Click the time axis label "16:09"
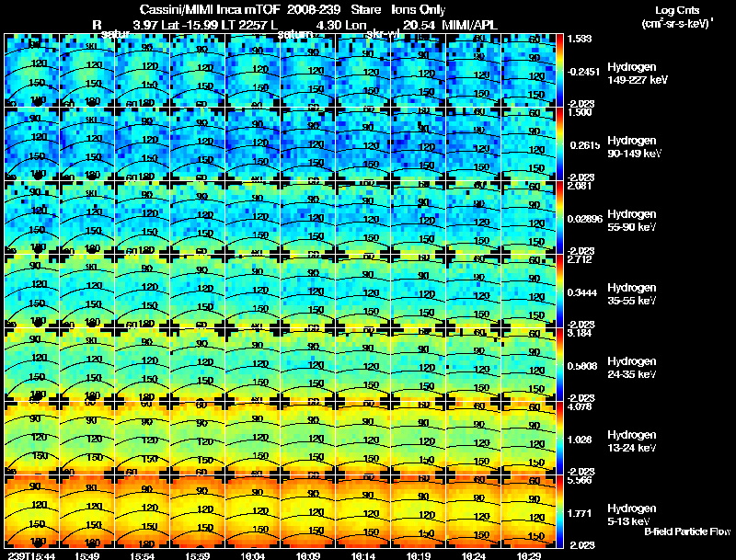This screenshot has width=736, height=560. (x=308, y=555)
